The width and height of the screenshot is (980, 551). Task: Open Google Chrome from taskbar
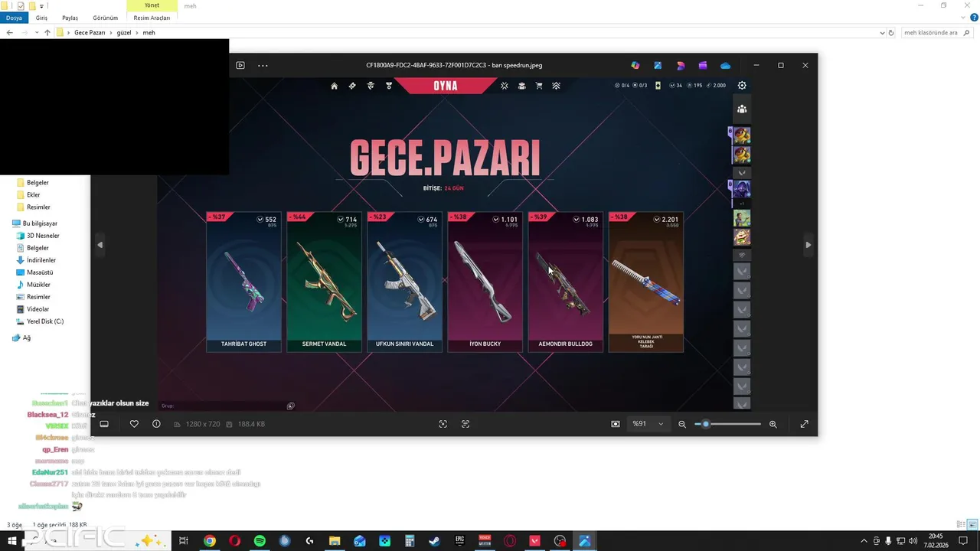tap(209, 541)
